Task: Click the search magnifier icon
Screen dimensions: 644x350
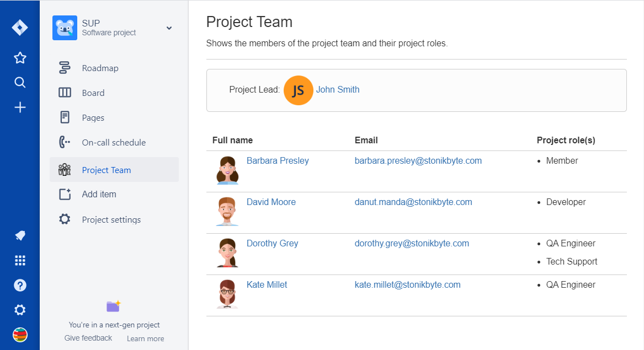Action: pyautogui.click(x=20, y=83)
